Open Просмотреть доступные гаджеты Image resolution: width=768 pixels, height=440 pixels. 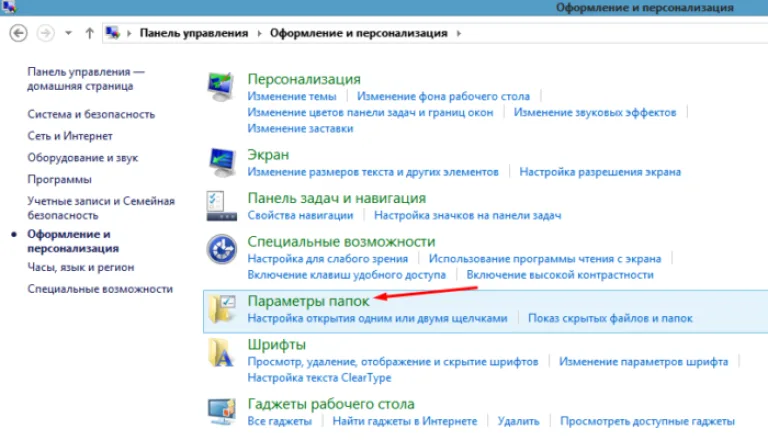pyautogui.click(x=648, y=421)
